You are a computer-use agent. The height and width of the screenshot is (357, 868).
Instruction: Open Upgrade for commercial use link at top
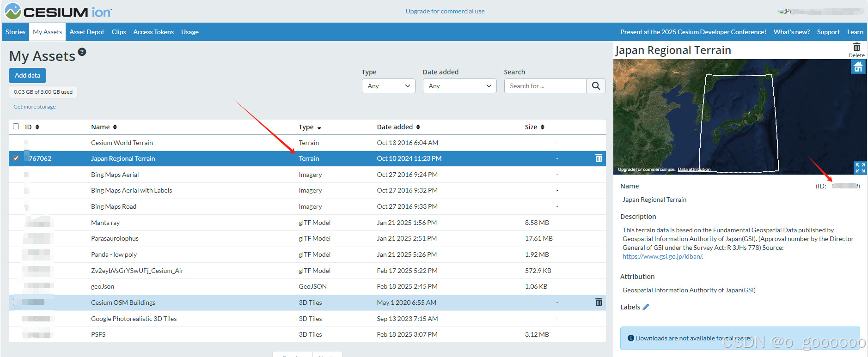tap(445, 11)
